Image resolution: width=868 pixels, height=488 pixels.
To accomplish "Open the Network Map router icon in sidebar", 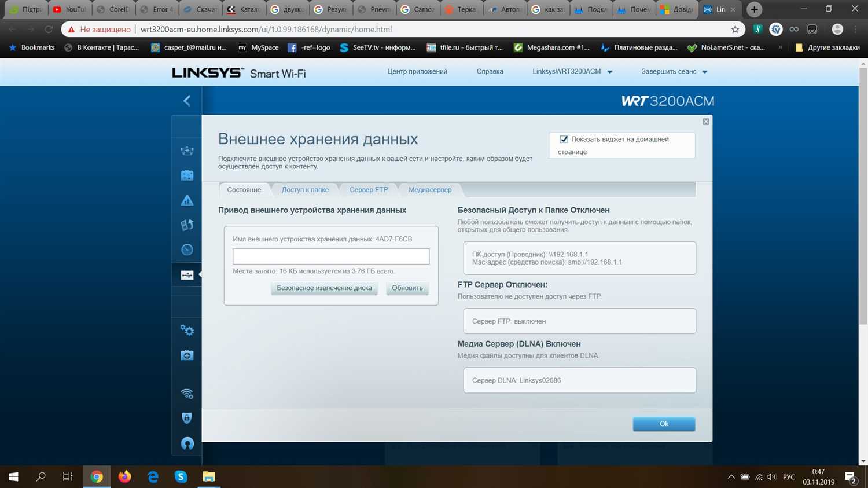I will tap(187, 151).
